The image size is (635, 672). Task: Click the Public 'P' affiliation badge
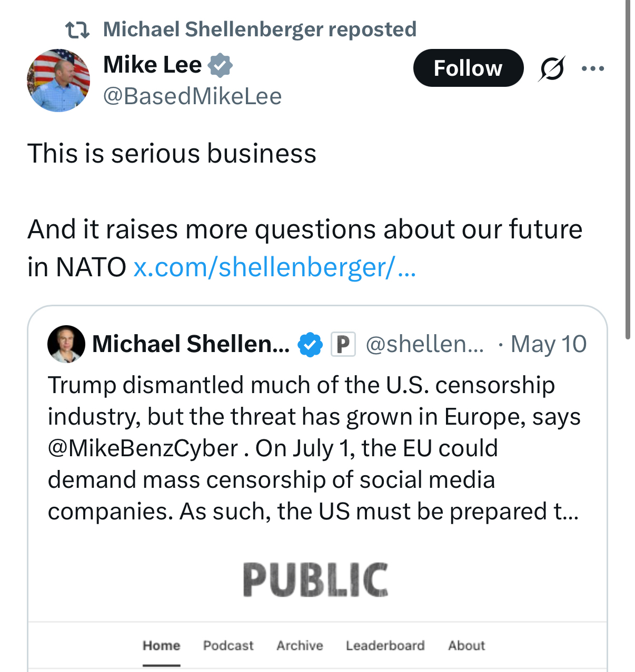pos(343,345)
